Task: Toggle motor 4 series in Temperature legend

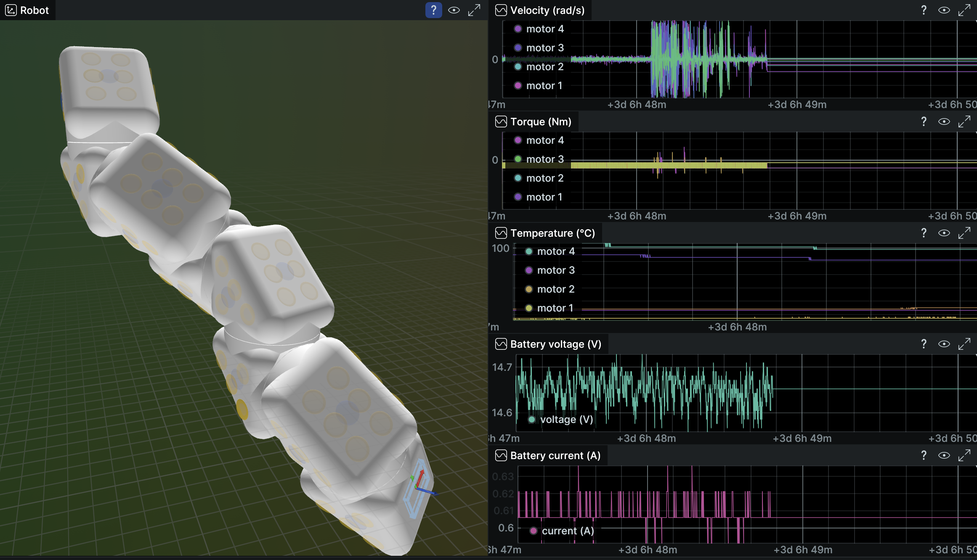Action: coord(550,251)
